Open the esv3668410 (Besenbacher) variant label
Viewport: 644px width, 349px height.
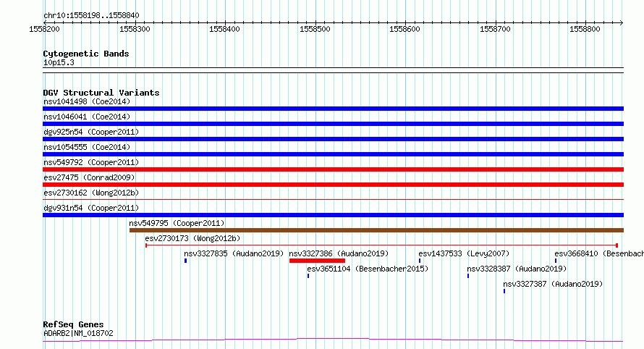point(599,253)
